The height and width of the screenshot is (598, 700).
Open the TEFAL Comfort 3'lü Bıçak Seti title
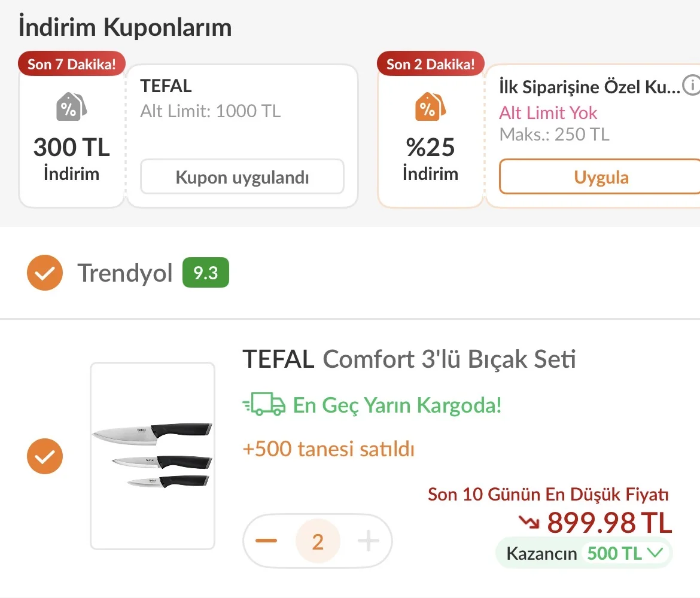pos(409,359)
